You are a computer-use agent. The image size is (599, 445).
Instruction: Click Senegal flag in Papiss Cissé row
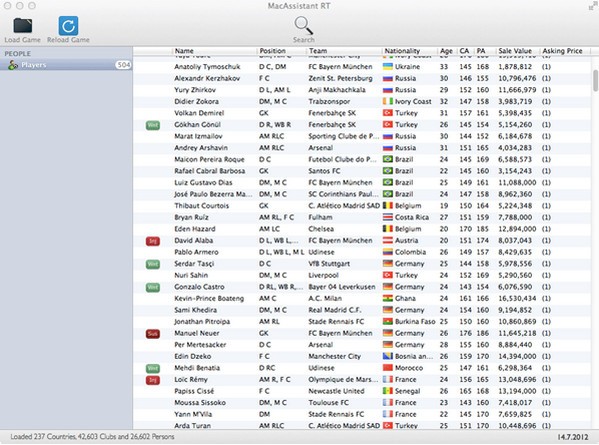(x=388, y=391)
